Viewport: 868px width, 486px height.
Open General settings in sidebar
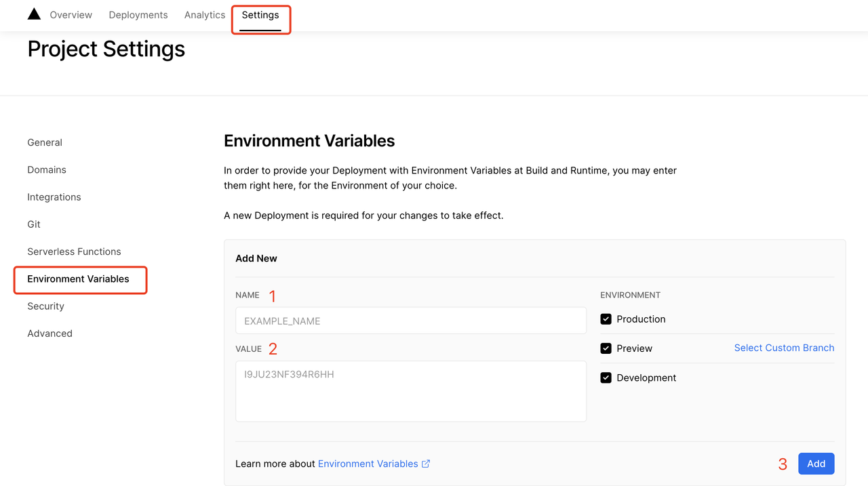[x=45, y=142]
